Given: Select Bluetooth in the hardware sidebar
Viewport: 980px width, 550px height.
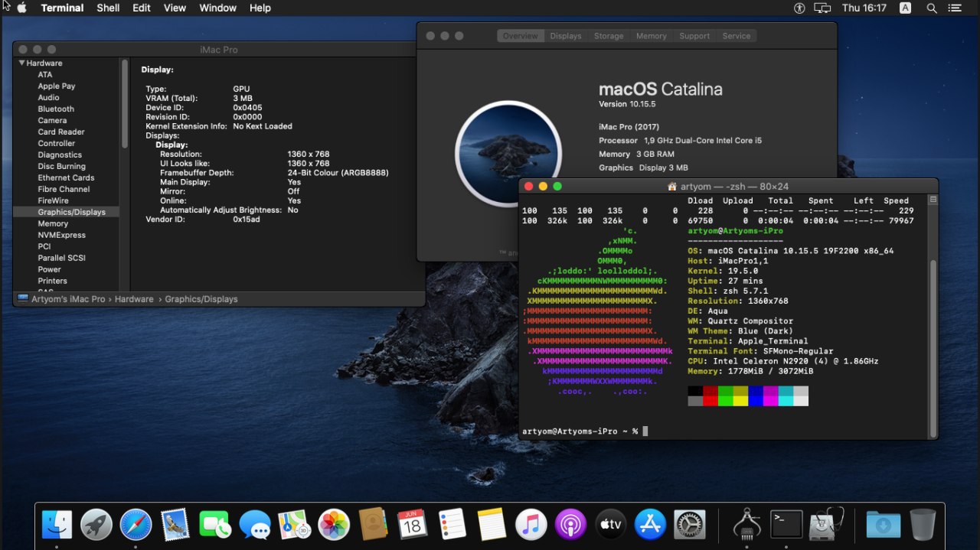Looking at the screenshot, I should 56,109.
